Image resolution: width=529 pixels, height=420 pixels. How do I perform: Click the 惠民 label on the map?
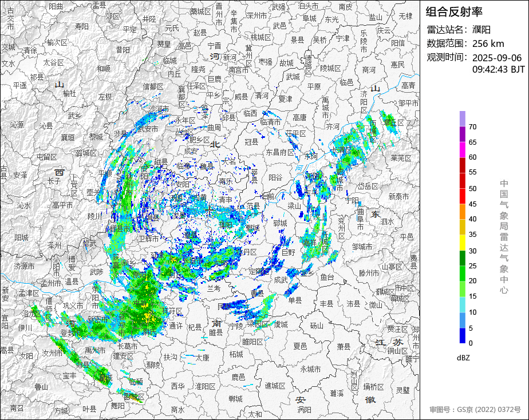click(398, 65)
